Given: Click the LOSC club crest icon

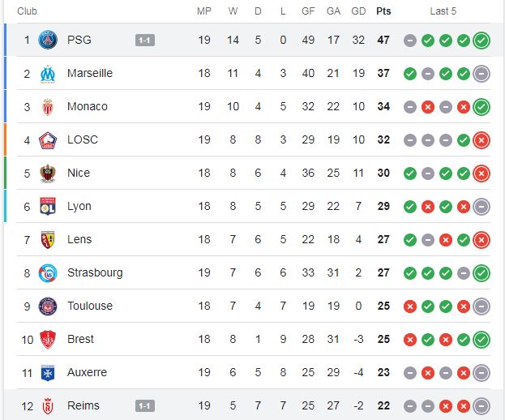Looking at the screenshot, I should [48, 140].
